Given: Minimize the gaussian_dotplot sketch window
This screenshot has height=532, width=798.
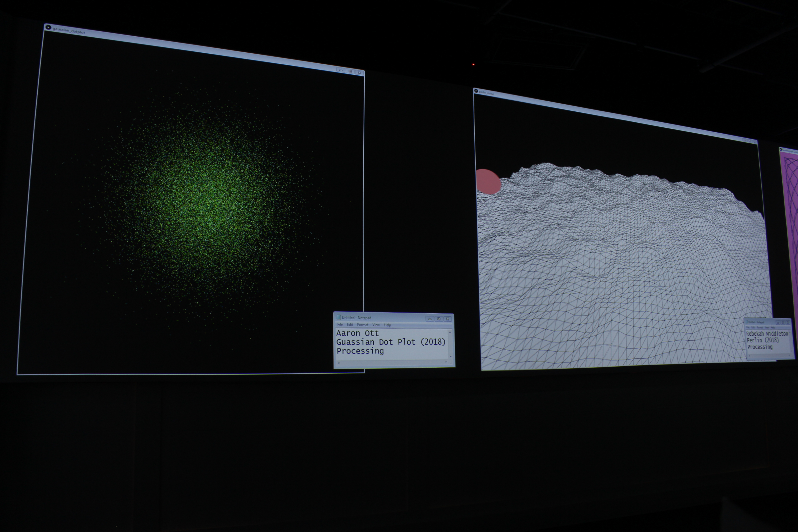Looking at the screenshot, I should click(341, 70).
